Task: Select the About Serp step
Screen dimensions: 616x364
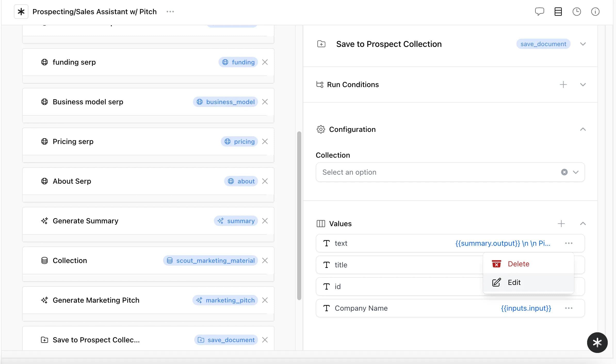Action: click(x=148, y=181)
